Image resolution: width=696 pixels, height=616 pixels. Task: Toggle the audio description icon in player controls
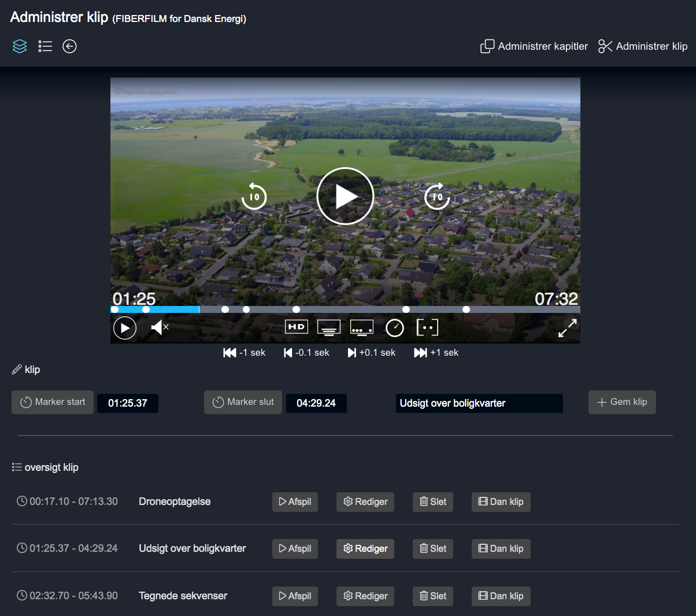[x=361, y=327]
